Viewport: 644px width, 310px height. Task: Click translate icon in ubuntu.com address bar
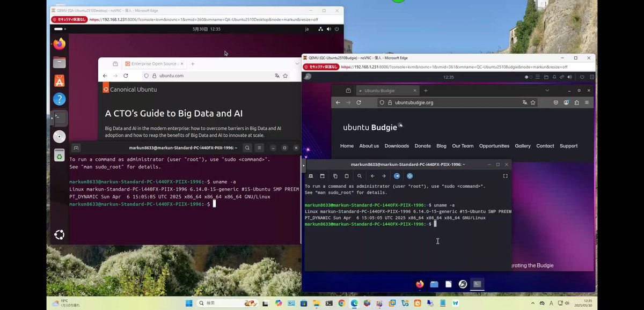(277, 76)
